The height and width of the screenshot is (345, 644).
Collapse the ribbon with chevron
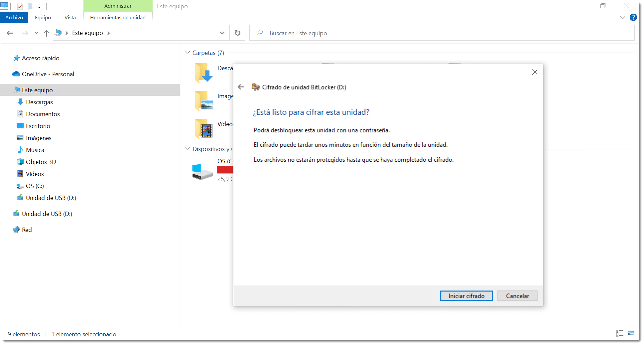coord(623,17)
